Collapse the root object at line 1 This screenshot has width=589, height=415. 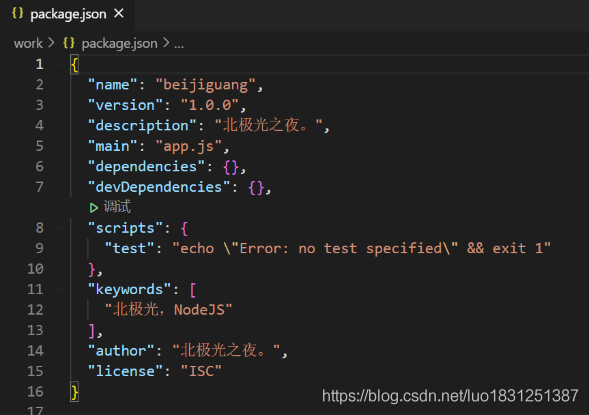click(x=59, y=64)
